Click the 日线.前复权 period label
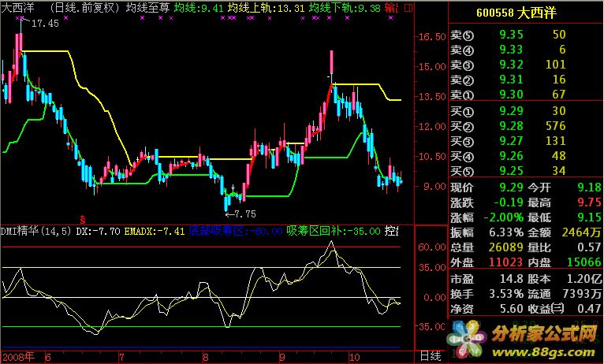The height and width of the screenshot is (364, 604). pos(86,8)
